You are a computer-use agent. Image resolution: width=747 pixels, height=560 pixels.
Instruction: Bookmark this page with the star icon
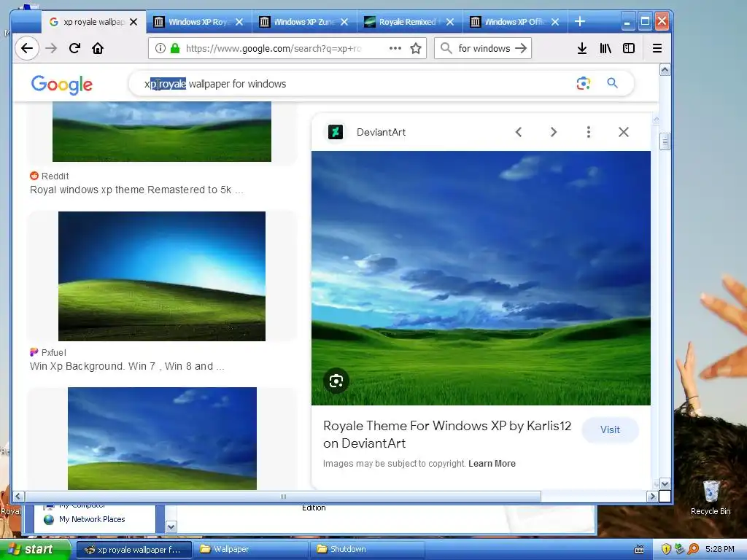(x=416, y=48)
